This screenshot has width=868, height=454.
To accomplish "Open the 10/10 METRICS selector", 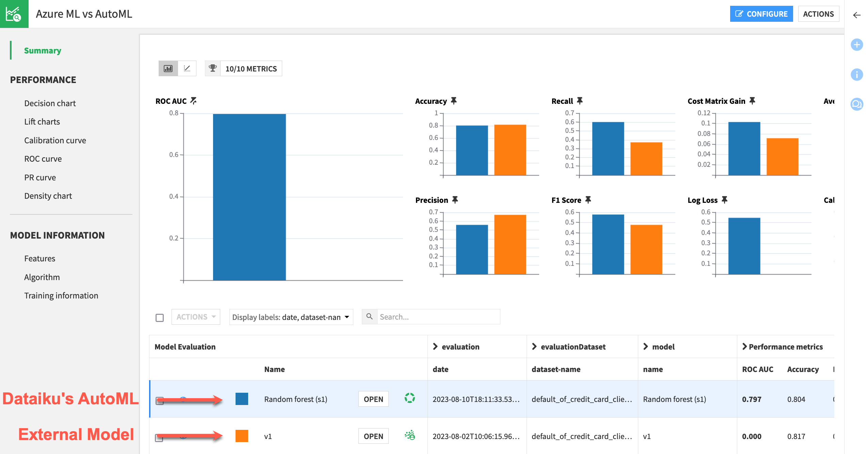I will click(251, 68).
